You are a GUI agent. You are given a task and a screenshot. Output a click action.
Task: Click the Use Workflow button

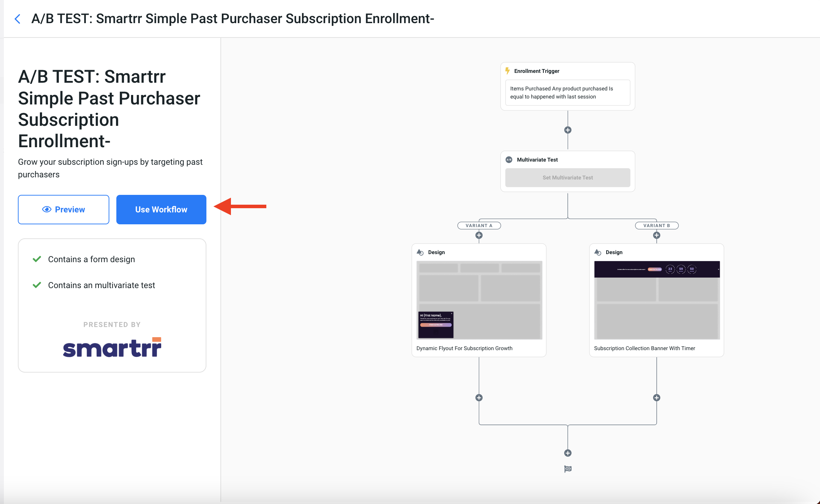[161, 209]
